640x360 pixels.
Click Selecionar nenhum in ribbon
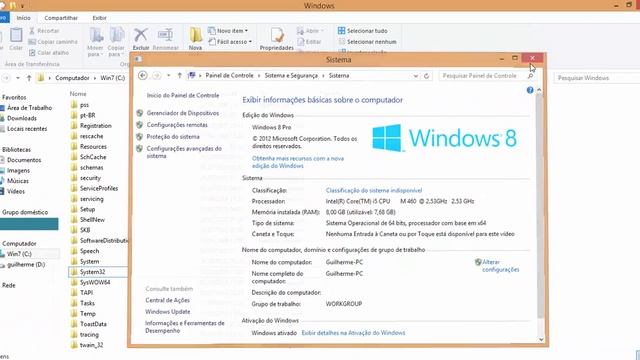click(x=367, y=42)
